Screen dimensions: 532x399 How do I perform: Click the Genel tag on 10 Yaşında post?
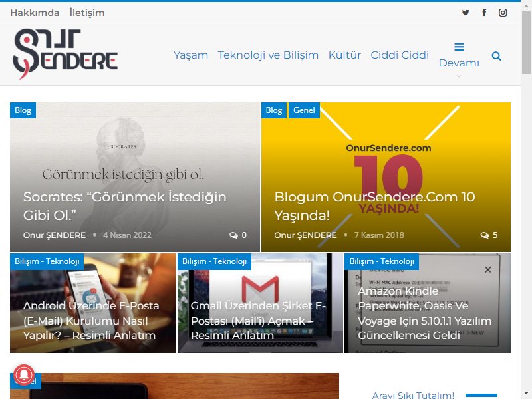[304, 110]
